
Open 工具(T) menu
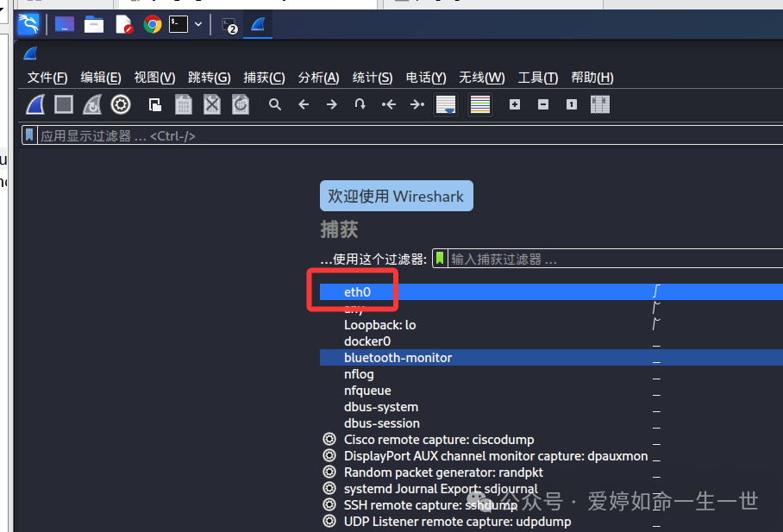[538, 78]
